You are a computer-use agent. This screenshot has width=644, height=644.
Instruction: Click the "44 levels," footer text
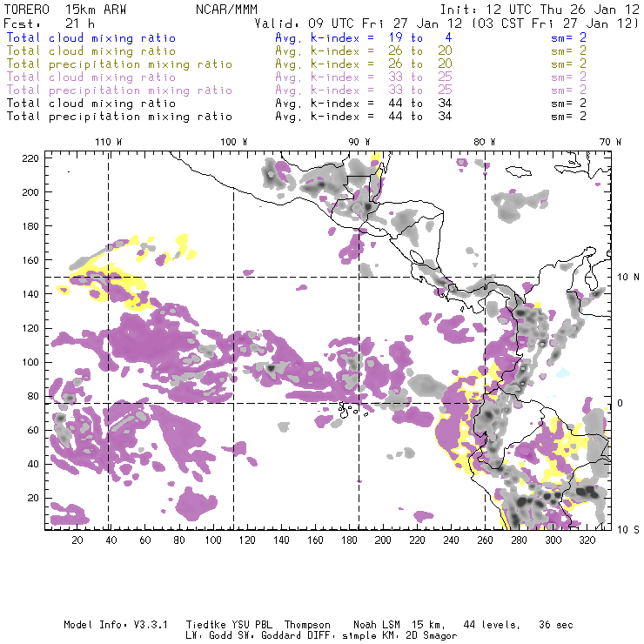point(492,625)
